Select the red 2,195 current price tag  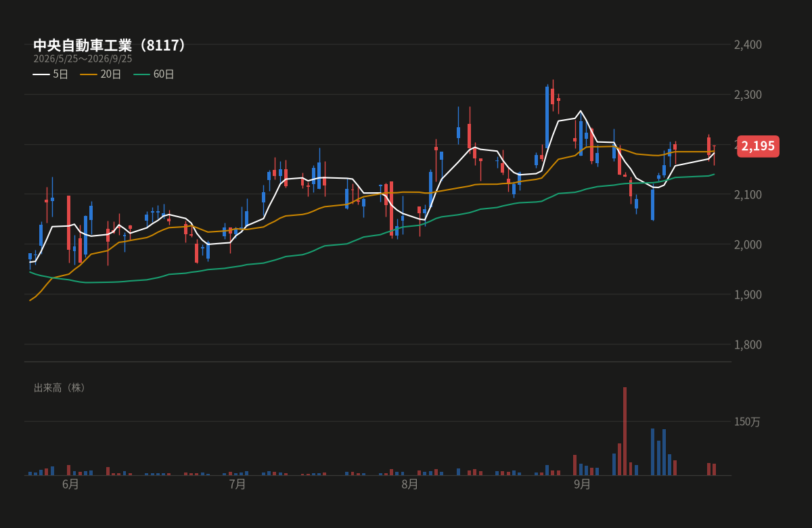click(x=758, y=146)
